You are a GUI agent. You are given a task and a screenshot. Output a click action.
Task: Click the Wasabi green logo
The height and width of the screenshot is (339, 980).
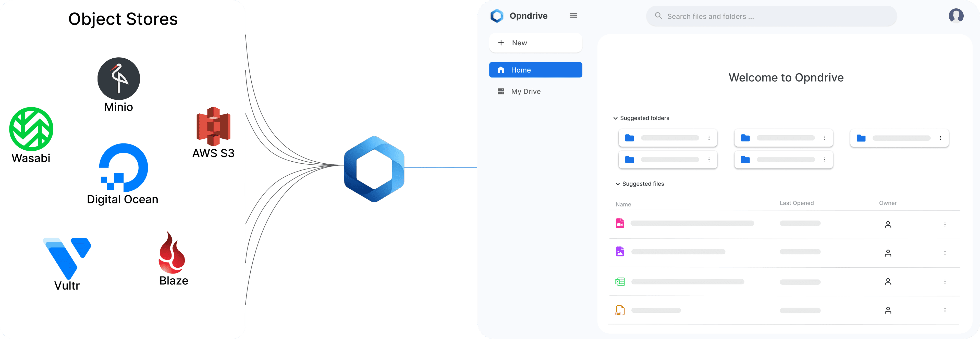[31, 129]
